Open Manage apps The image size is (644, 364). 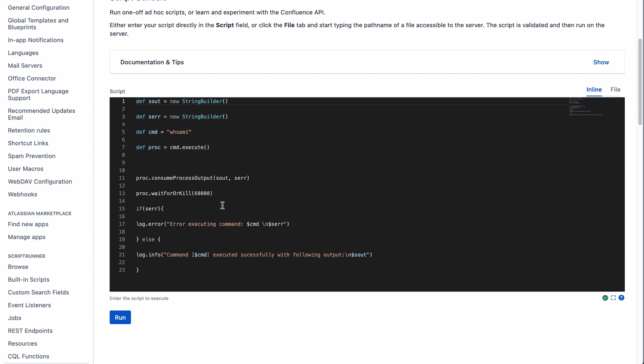point(26,237)
